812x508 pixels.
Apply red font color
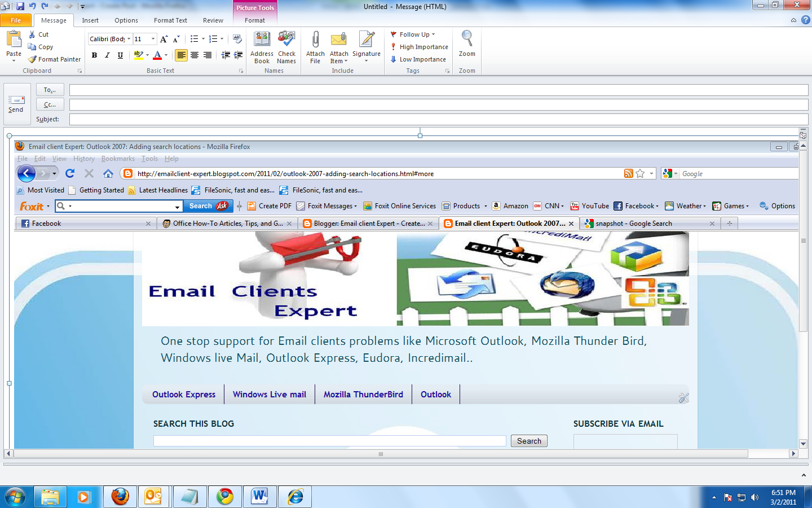157,55
